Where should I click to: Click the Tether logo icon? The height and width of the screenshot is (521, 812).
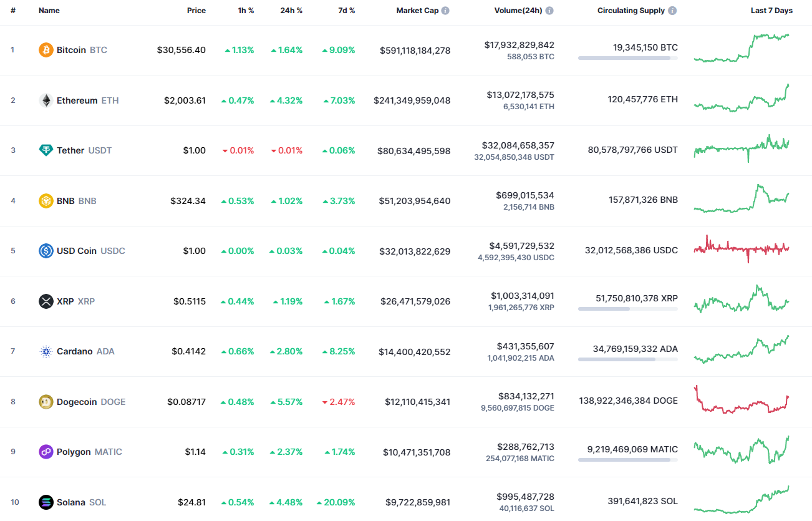click(46, 150)
